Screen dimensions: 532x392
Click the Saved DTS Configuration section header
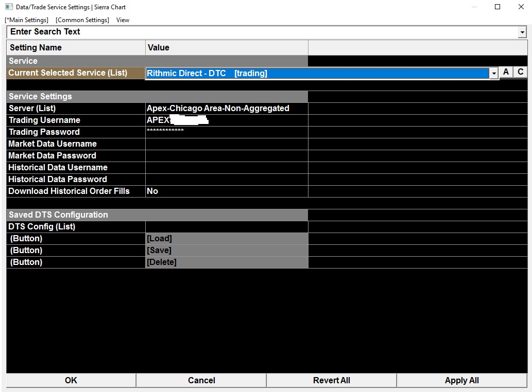157,215
